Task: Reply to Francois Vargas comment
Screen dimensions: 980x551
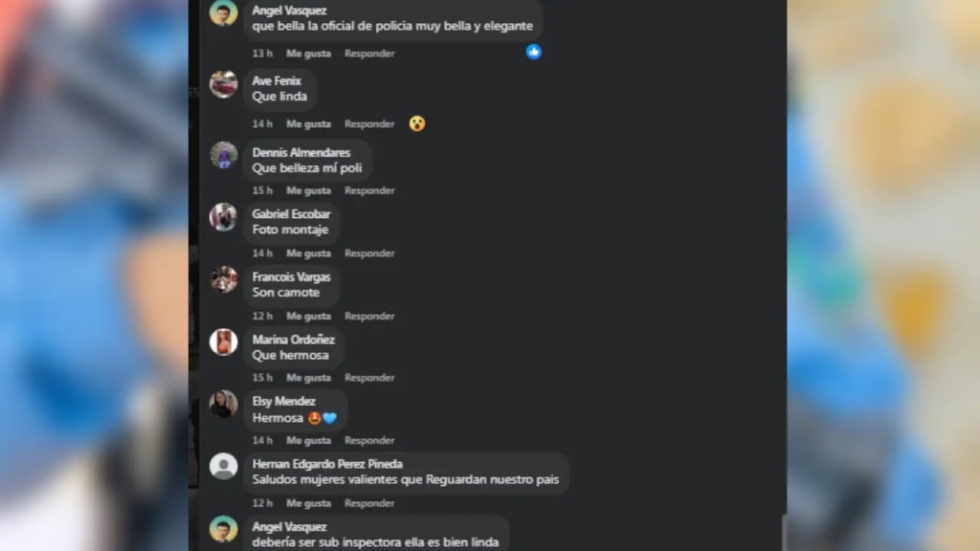Action: pyautogui.click(x=369, y=316)
